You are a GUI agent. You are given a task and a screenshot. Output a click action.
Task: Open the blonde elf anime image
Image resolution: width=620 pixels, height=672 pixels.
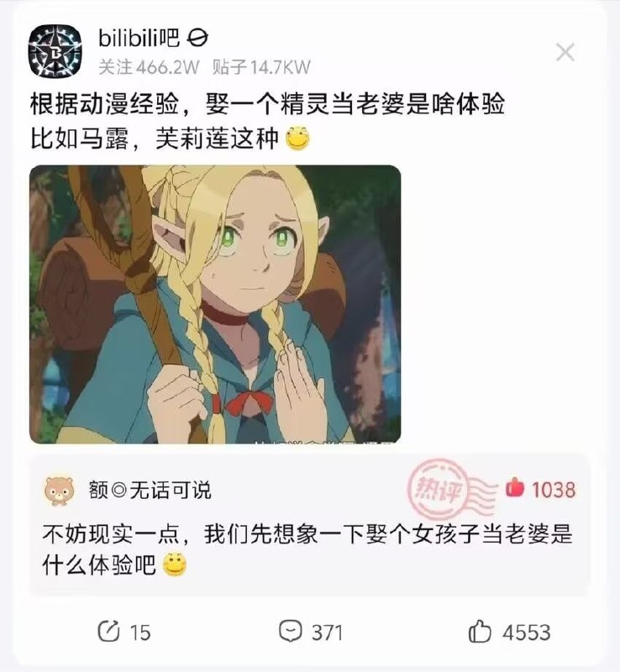[x=215, y=304]
